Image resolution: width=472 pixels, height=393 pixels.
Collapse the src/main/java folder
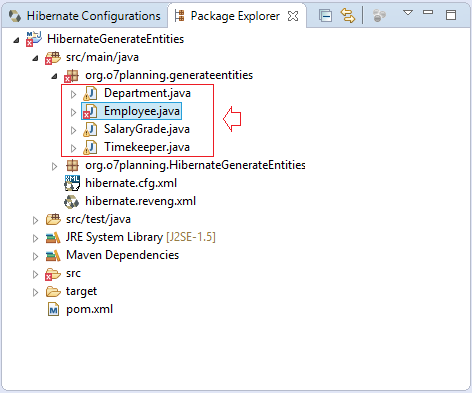35,58
